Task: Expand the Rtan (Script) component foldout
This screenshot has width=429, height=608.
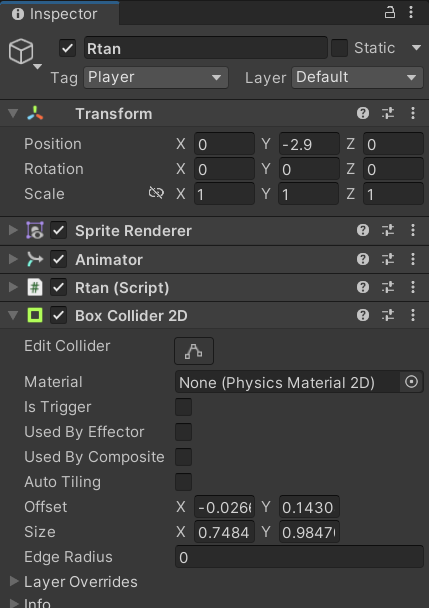Action: point(13,287)
